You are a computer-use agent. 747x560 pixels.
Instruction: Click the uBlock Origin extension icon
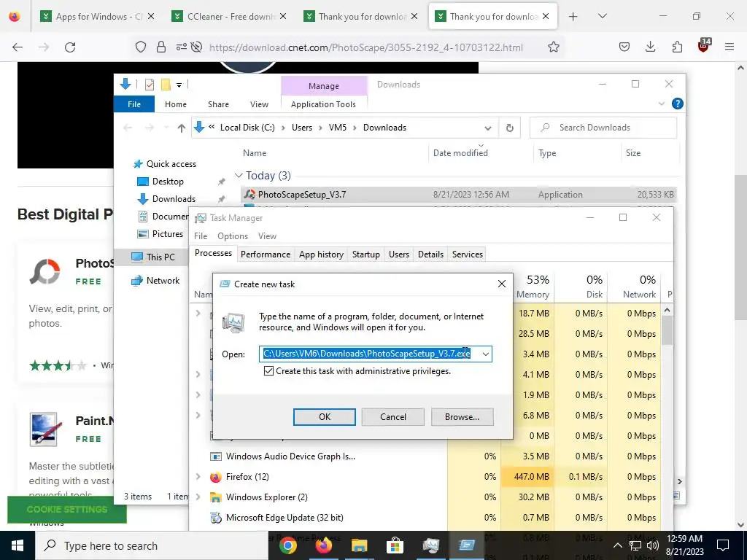pyautogui.click(x=704, y=46)
